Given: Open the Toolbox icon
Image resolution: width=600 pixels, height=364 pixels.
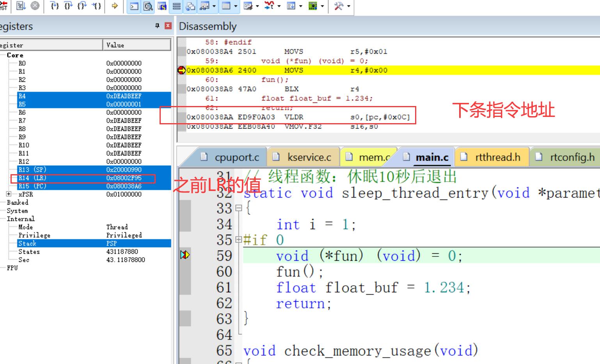Looking at the screenshot, I should [339, 6].
